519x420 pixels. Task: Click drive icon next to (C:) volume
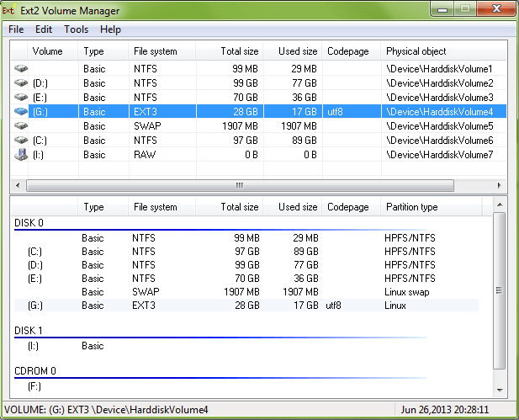pos(20,141)
